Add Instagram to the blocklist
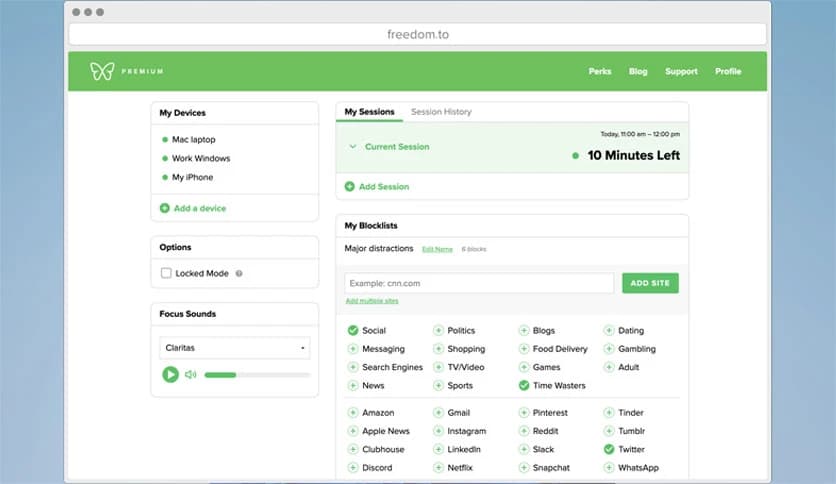Viewport: 836px width, 484px height. point(438,431)
